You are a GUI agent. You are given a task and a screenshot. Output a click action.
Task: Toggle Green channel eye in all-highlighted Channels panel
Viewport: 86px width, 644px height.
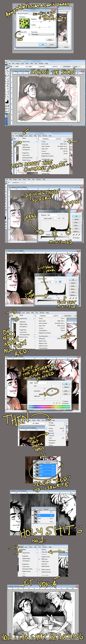(35, 472)
